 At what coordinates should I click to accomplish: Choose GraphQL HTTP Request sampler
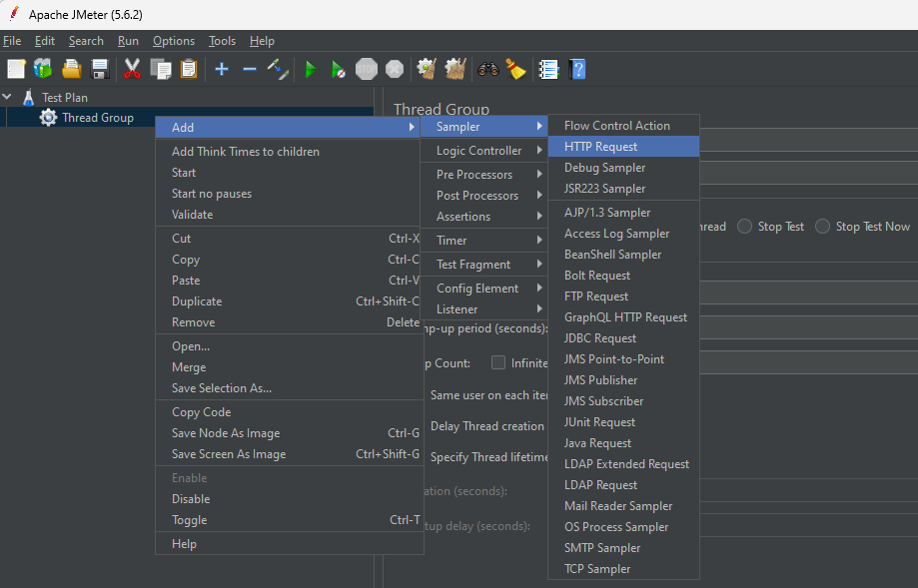(623, 317)
